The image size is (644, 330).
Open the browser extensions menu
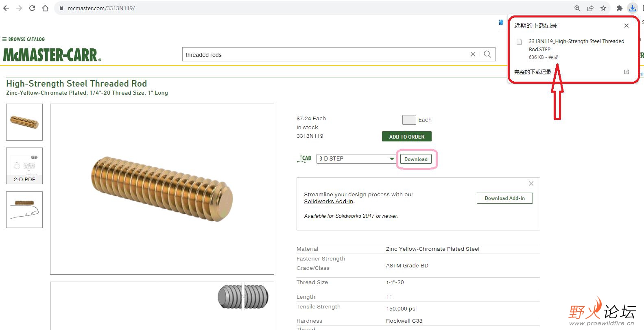(x=620, y=8)
